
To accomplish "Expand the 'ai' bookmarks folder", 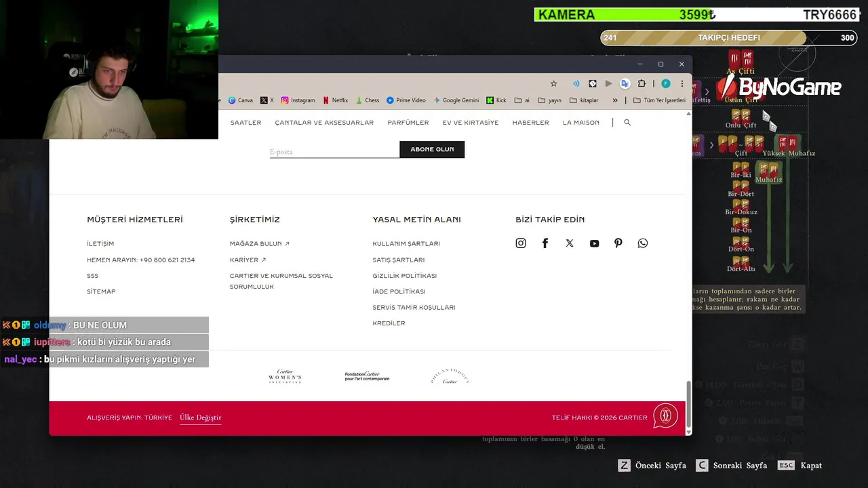I will tap(522, 100).
